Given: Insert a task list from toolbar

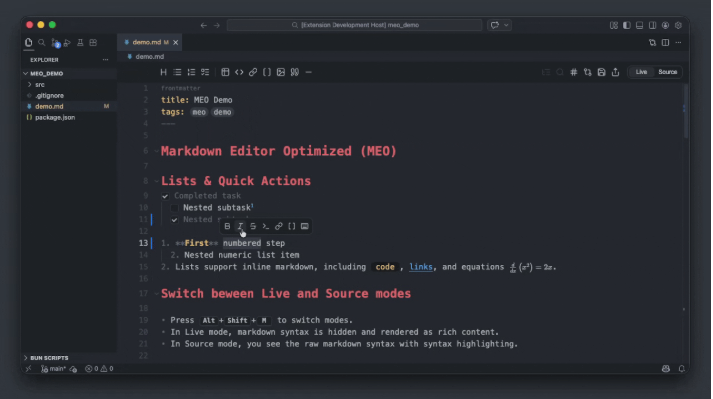Looking at the screenshot, I should pyautogui.click(x=205, y=72).
